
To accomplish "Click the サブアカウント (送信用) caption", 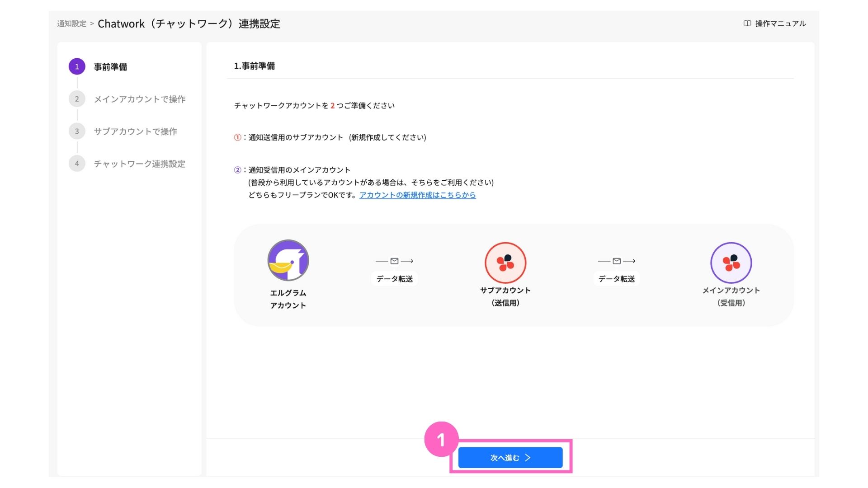I will pyautogui.click(x=505, y=296).
